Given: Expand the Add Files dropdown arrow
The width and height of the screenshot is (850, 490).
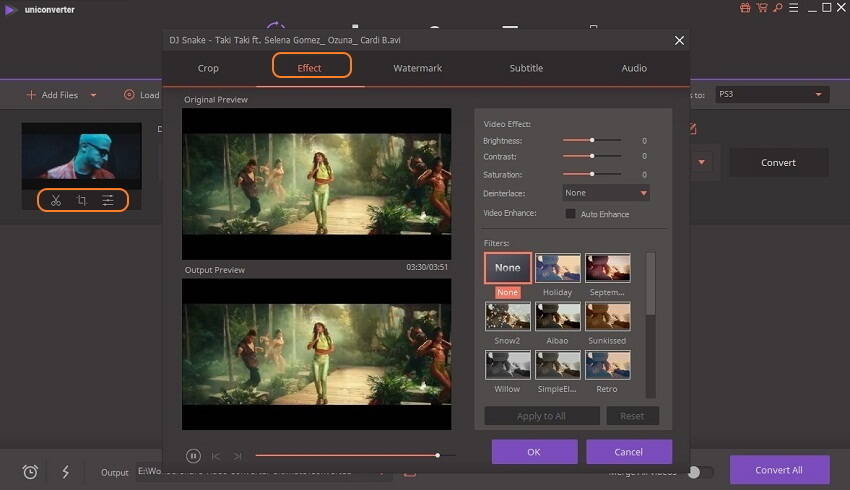Looking at the screenshot, I should tap(93, 95).
